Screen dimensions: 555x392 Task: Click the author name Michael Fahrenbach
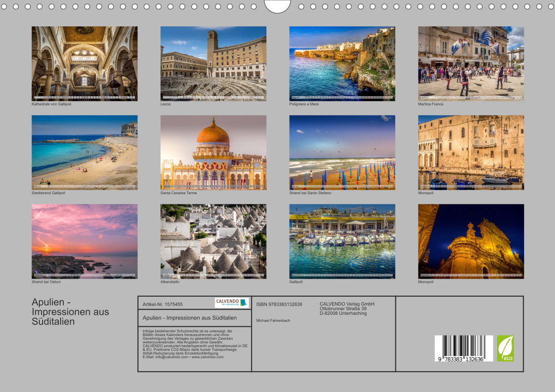click(273, 320)
